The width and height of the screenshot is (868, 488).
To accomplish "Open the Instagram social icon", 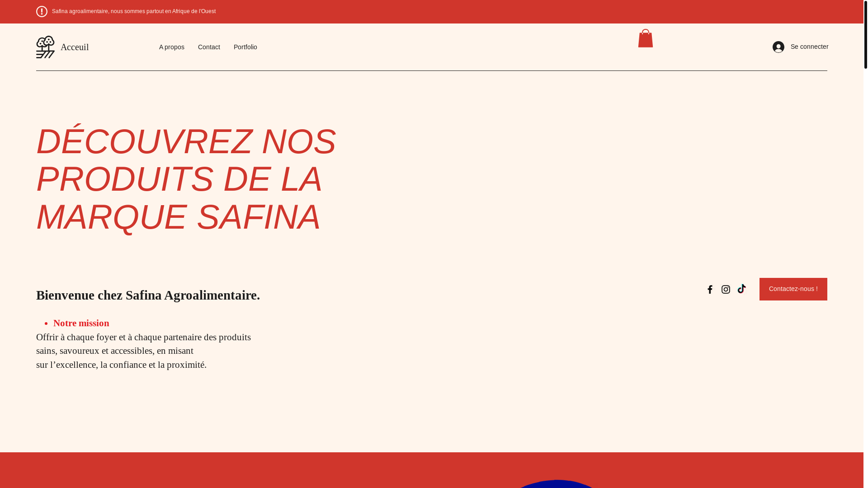I will (726, 290).
